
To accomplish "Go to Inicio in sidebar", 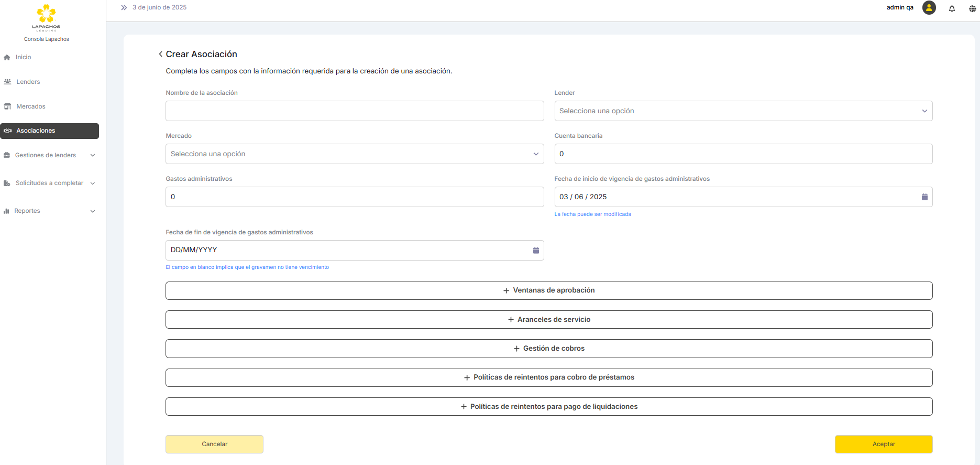I will point(23,57).
